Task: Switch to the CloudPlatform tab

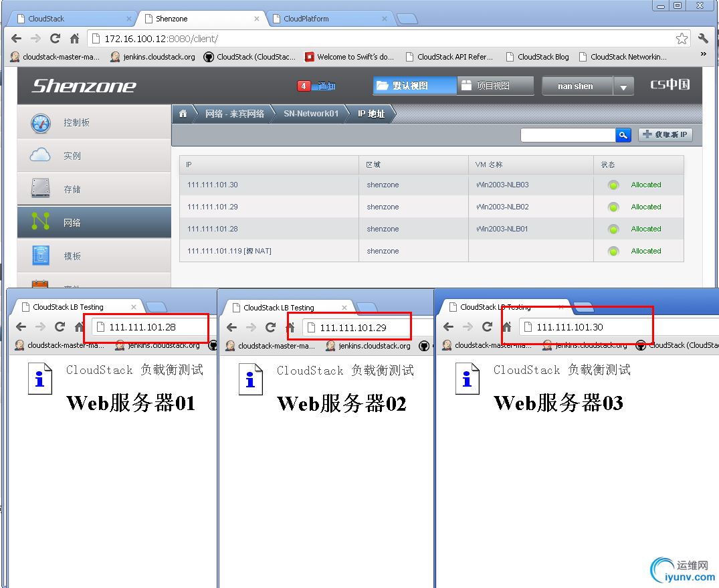Action: pyautogui.click(x=329, y=19)
